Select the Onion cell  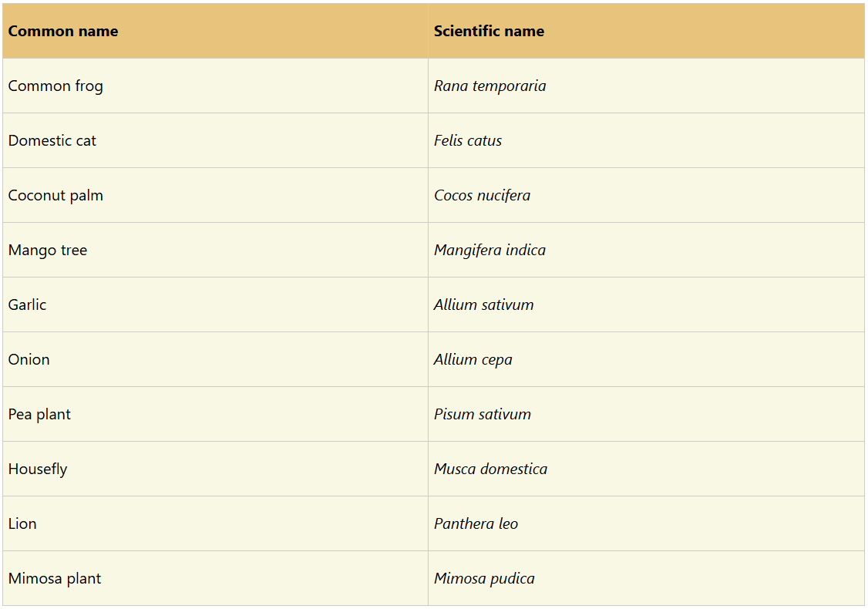click(x=29, y=360)
